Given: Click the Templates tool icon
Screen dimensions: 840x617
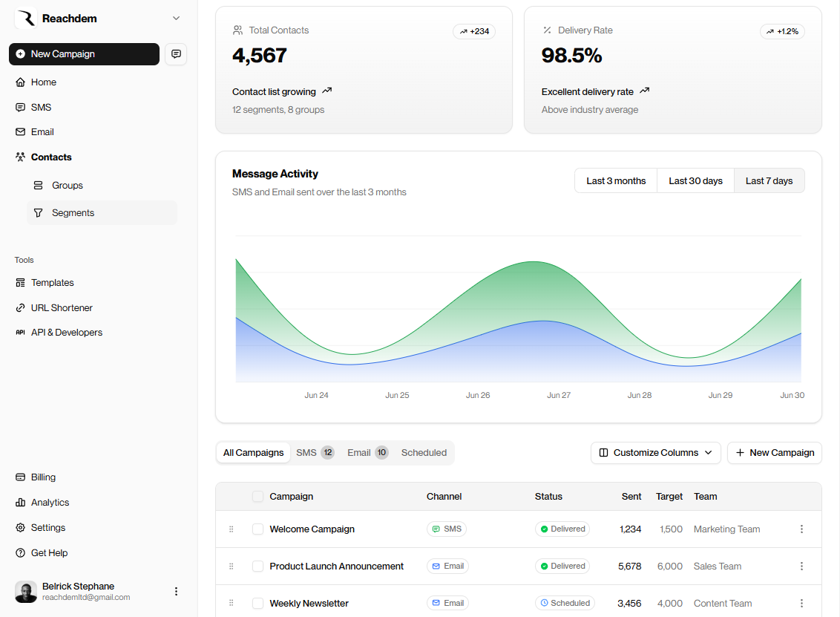Looking at the screenshot, I should 20,282.
